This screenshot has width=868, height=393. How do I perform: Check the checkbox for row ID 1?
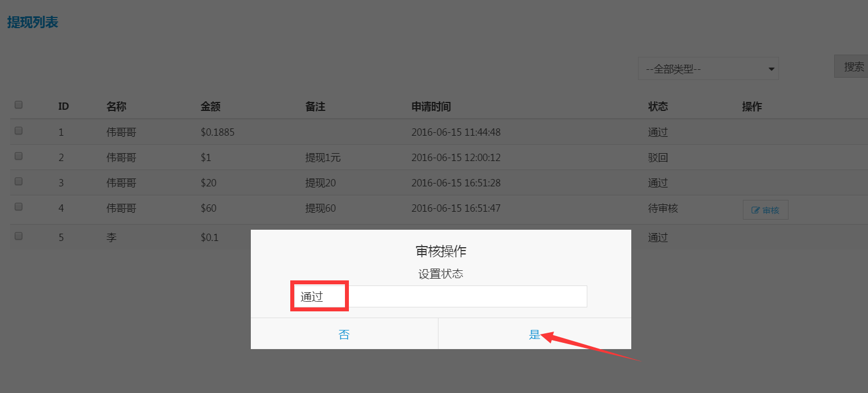(19, 131)
